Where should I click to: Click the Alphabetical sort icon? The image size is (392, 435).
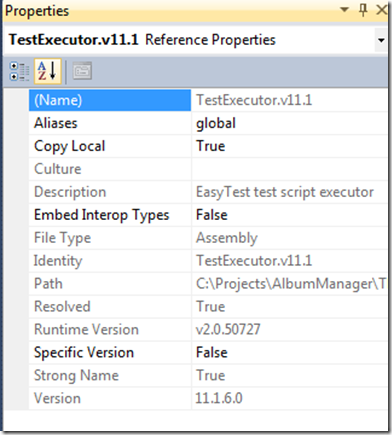click(x=47, y=71)
